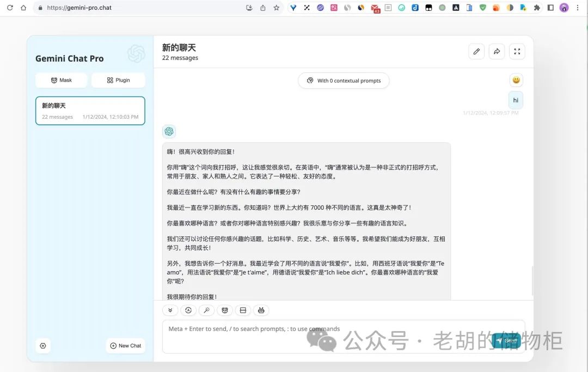The width and height of the screenshot is (588, 372).
Task: Reload the page with browser refresh icon
Action: coord(10,8)
